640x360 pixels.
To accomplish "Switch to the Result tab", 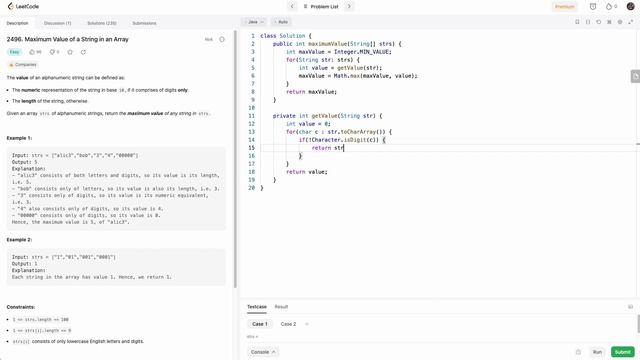I will point(281,307).
